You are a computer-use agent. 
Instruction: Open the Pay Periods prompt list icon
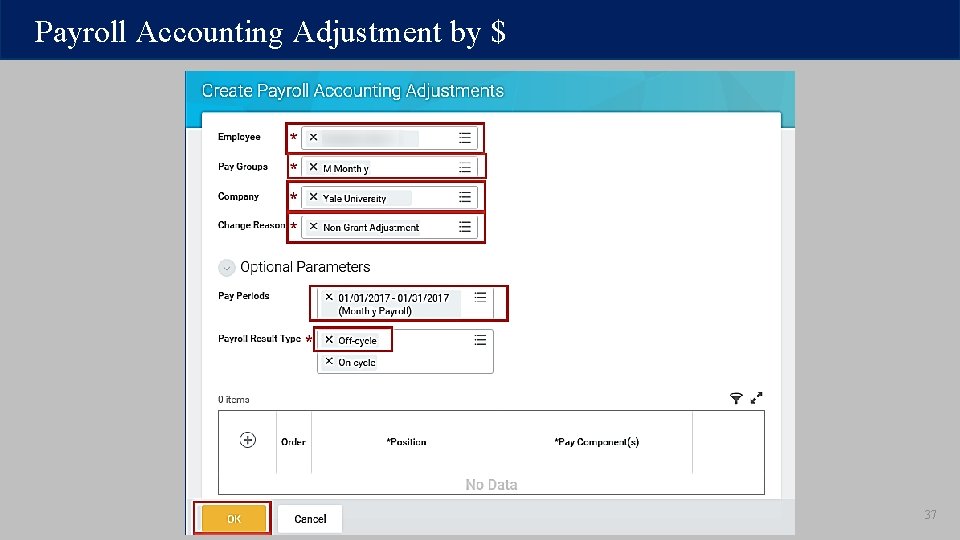(480, 297)
